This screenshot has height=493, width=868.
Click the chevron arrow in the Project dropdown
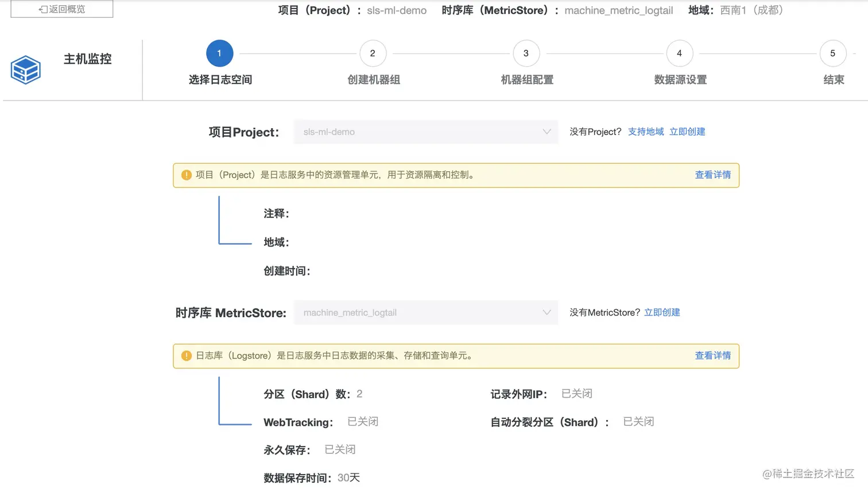pos(547,132)
